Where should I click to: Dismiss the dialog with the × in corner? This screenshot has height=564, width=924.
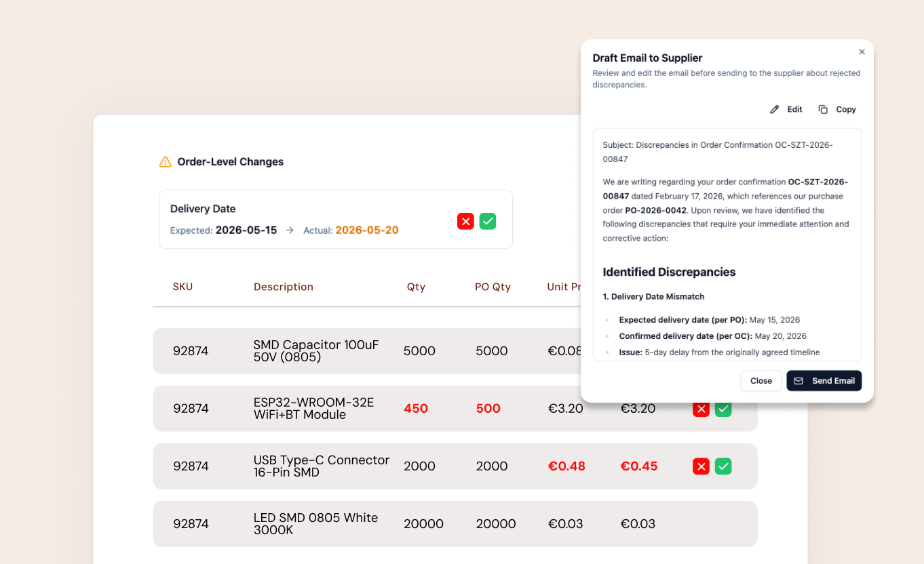(862, 52)
